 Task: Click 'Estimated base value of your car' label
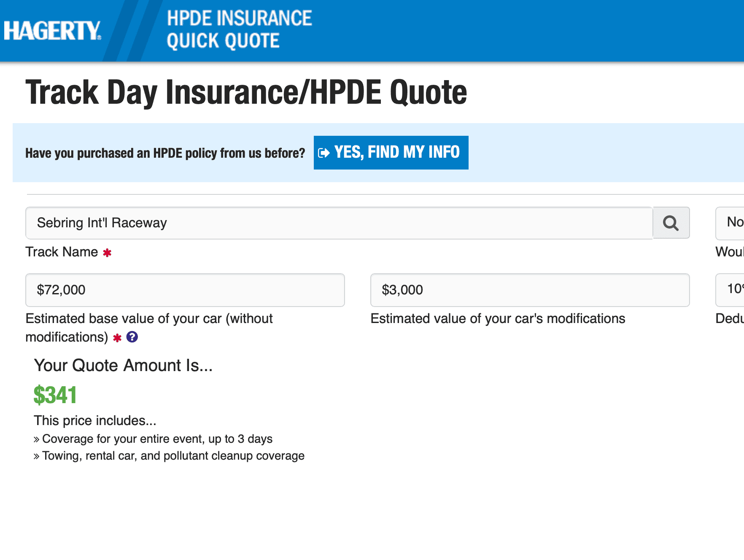pos(149,328)
